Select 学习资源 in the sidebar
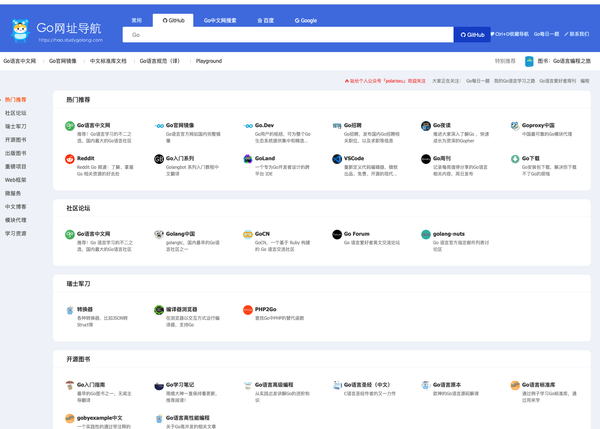The width and height of the screenshot is (600, 429). tap(16, 233)
